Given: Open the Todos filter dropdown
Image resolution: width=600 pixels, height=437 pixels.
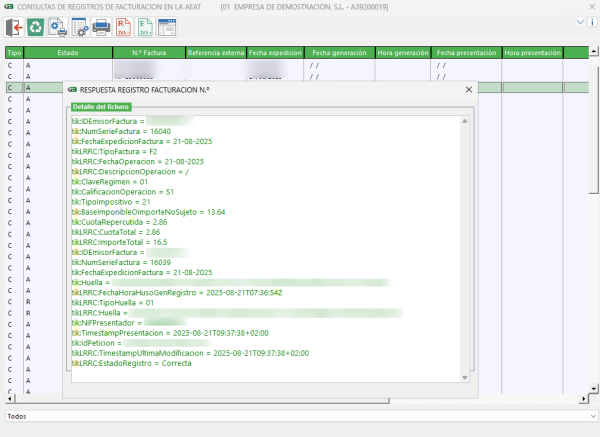Looking at the screenshot, I should pyautogui.click(x=298, y=416).
